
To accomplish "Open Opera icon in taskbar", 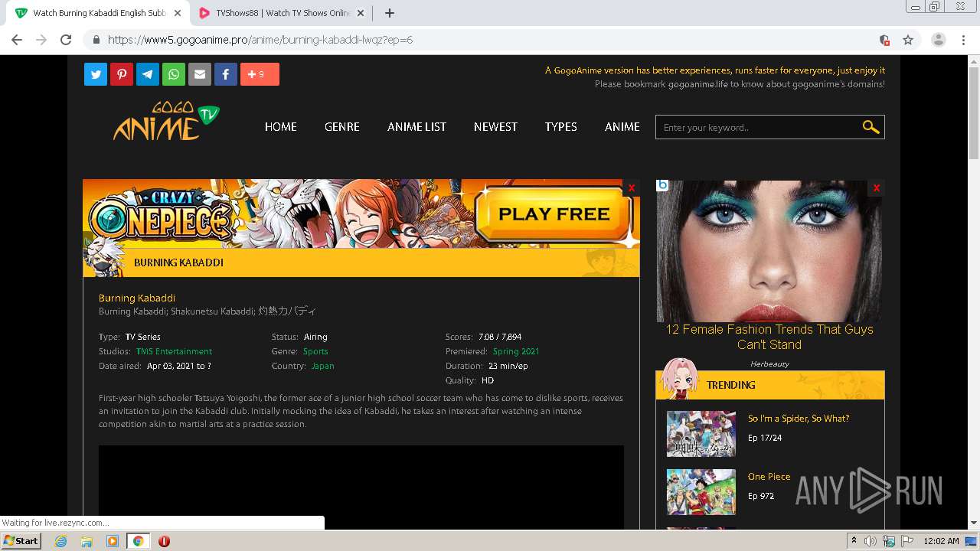I will 164,541.
